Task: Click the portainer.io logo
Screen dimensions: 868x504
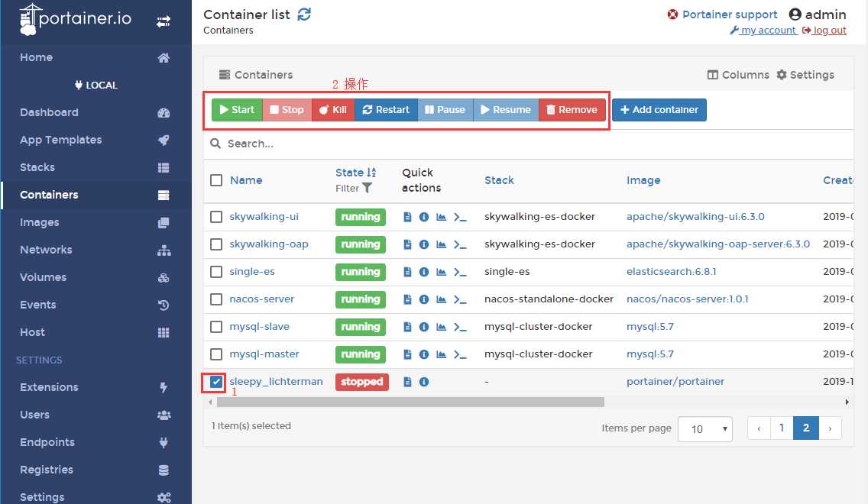Action: (76, 19)
